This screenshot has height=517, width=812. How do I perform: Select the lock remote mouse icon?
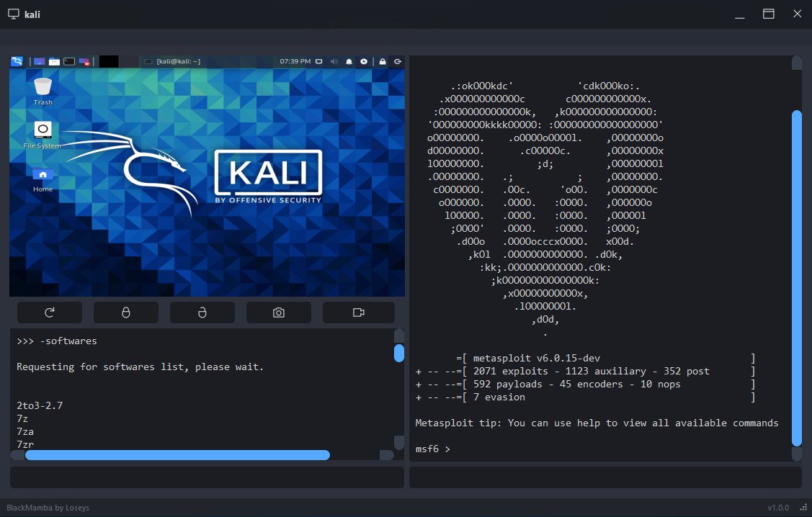tap(126, 312)
